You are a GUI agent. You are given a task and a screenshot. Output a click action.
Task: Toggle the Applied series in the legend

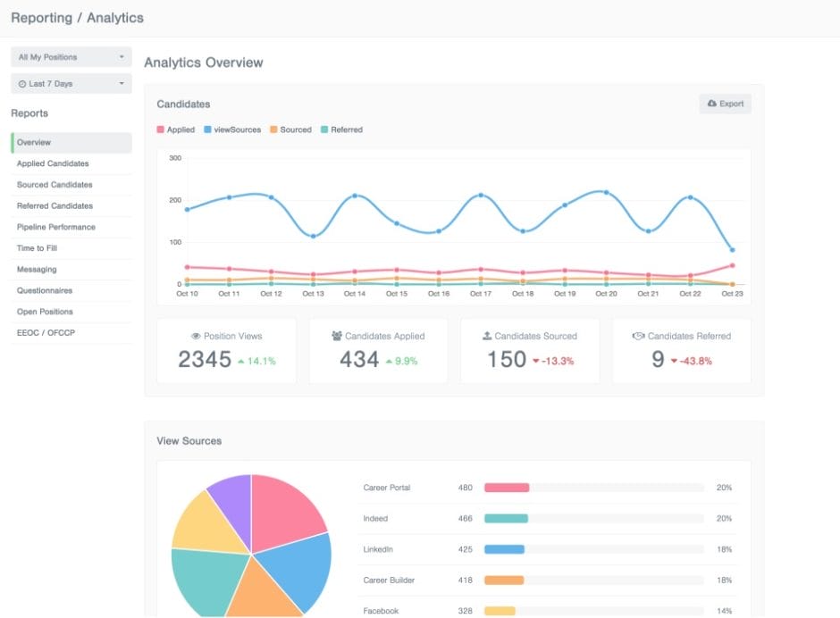(176, 129)
